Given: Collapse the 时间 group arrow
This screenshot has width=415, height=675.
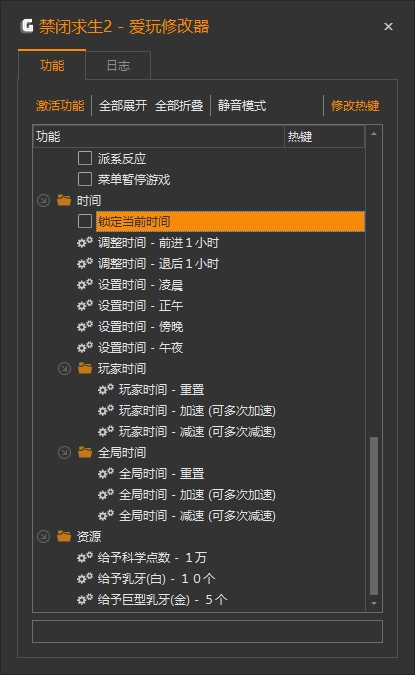Looking at the screenshot, I should tap(43, 200).
